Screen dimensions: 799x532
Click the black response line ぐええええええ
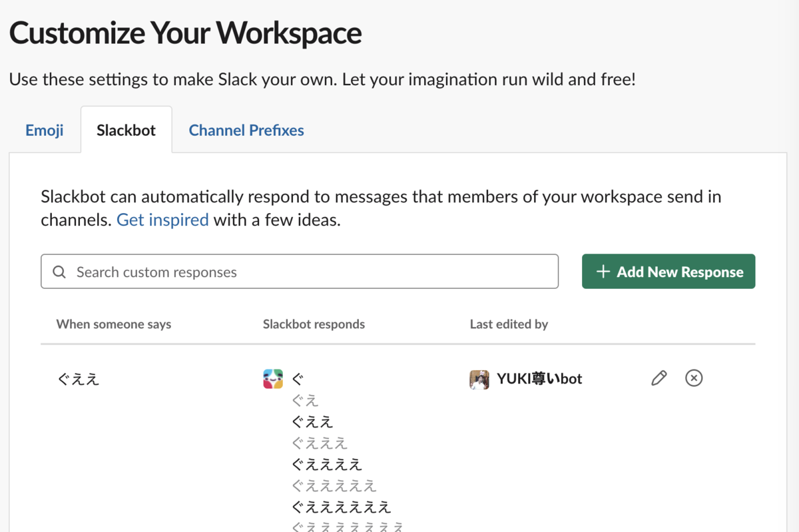click(x=342, y=507)
